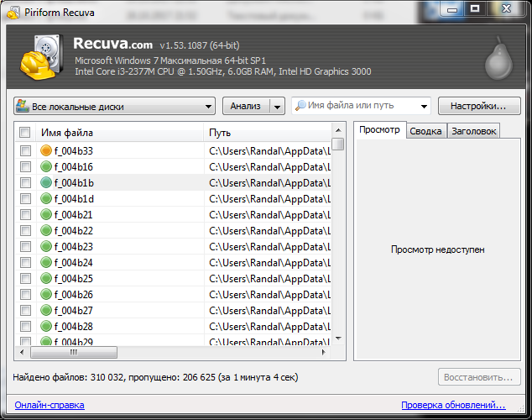Click the path cell of f_004b1b
The image size is (532, 420).
point(269,182)
